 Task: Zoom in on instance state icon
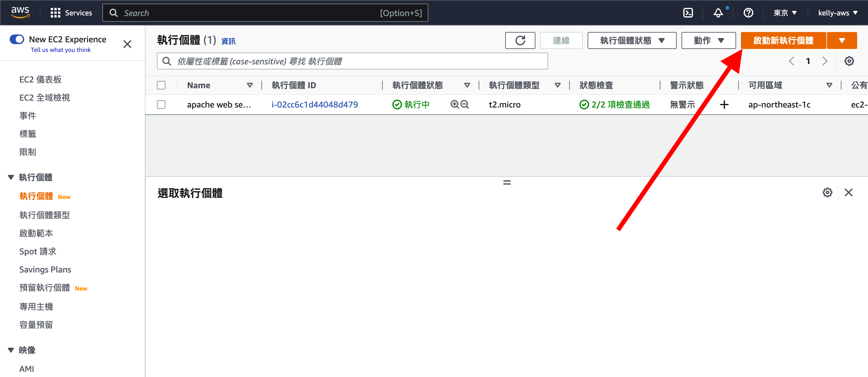455,105
